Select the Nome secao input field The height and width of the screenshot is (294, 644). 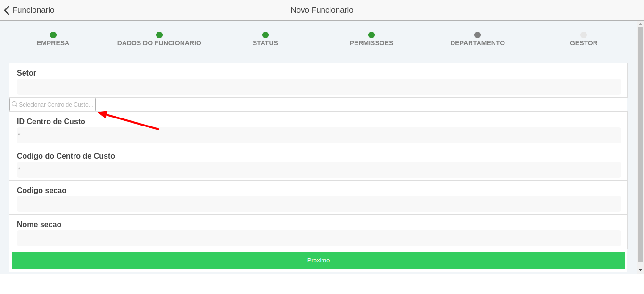[319, 238]
